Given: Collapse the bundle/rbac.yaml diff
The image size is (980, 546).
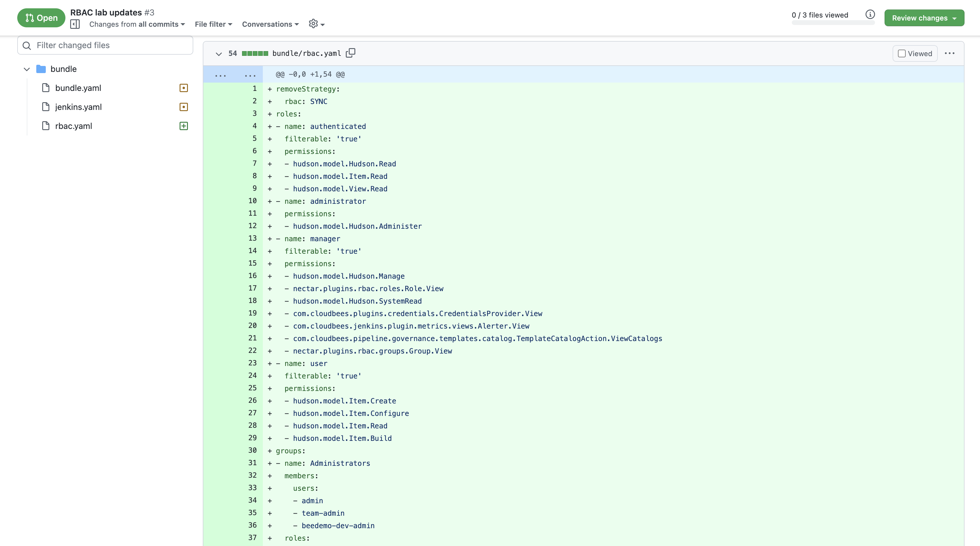Looking at the screenshot, I should point(218,53).
